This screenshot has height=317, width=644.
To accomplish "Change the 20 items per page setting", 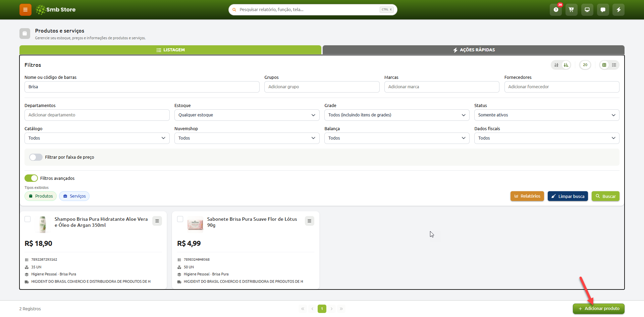I will click(585, 65).
